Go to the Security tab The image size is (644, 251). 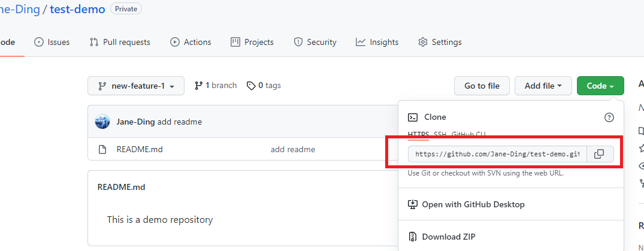(315, 42)
